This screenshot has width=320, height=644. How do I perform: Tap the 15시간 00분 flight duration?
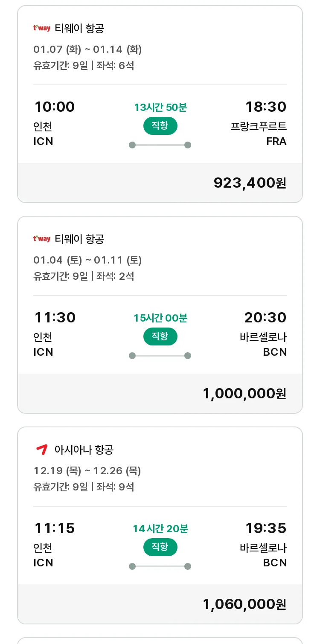pyautogui.click(x=160, y=318)
